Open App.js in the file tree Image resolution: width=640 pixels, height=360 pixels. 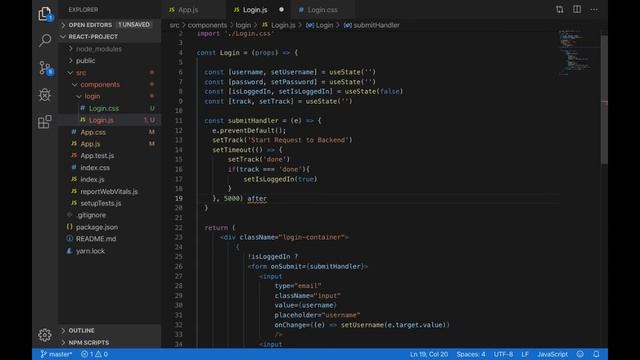pyautogui.click(x=90, y=144)
